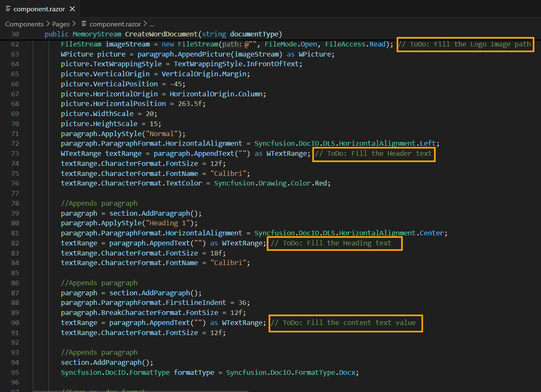Open the Components breadcrumb folder

24,24
